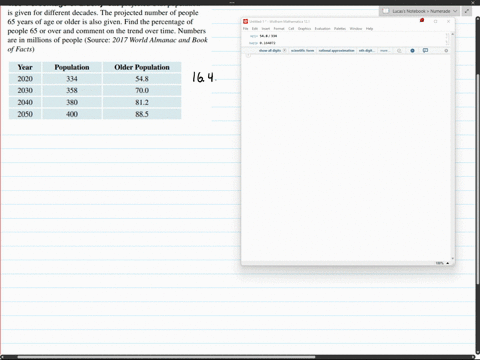The height and width of the screenshot is (360, 480).
Task: Open the Palettes menu in Mathematica
Action: (x=340, y=29)
